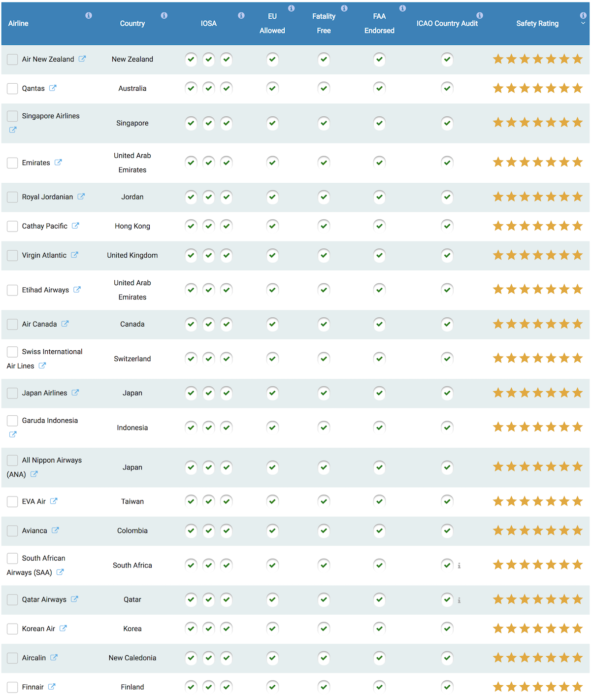Click info icon beside Airline header
Screen dimensions: 591x700
pyautogui.click(x=89, y=15)
